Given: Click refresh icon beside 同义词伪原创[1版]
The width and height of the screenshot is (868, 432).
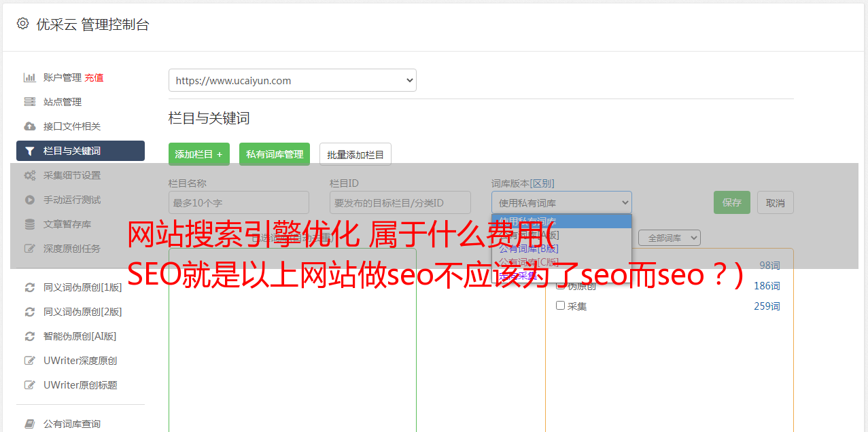Looking at the screenshot, I should 30,287.
